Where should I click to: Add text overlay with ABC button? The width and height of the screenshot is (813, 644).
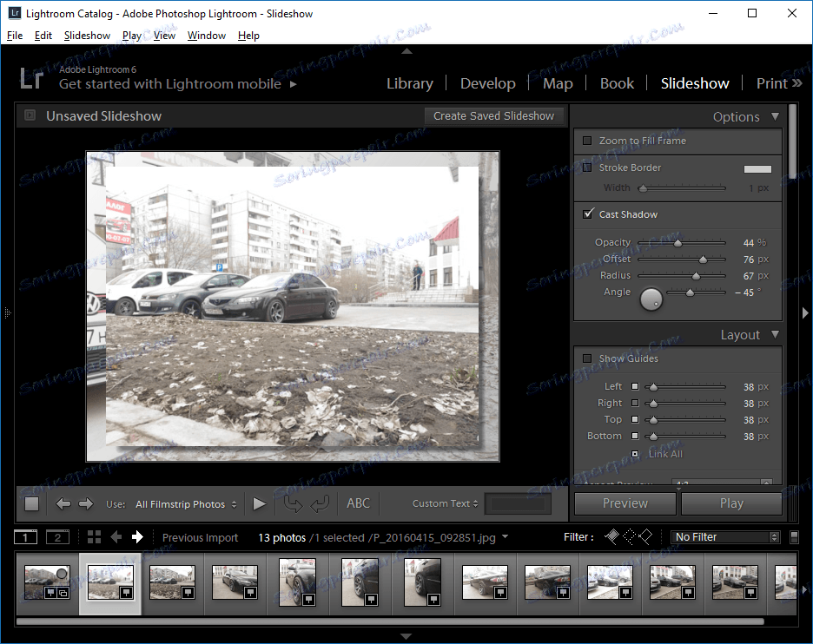pyautogui.click(x=358, y=503)
